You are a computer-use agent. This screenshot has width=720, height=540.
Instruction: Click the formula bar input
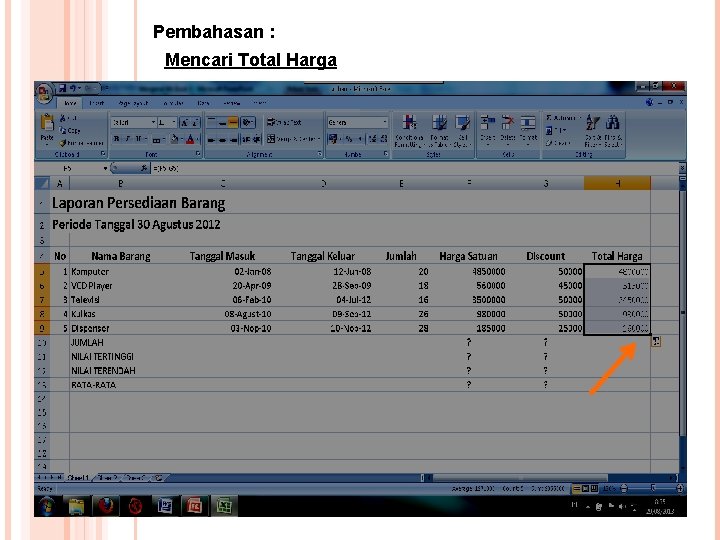click(x=413, y=169)
